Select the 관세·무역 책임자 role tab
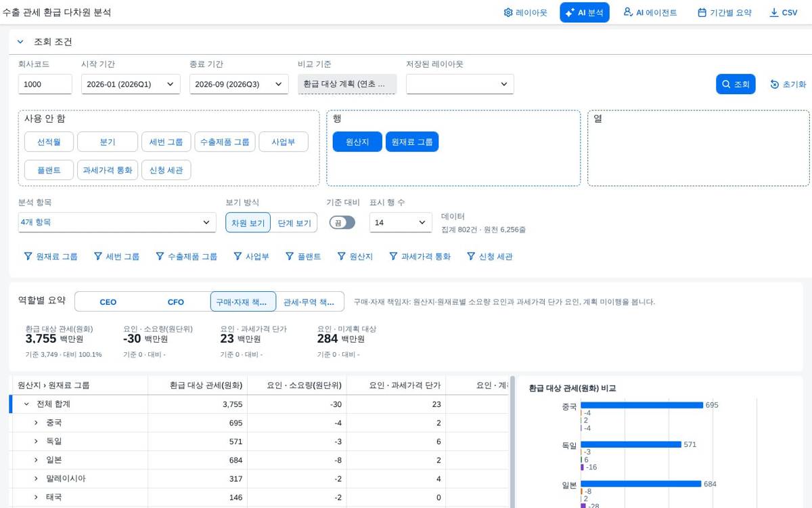Screen dimensions: 812x508 (310, 301)
